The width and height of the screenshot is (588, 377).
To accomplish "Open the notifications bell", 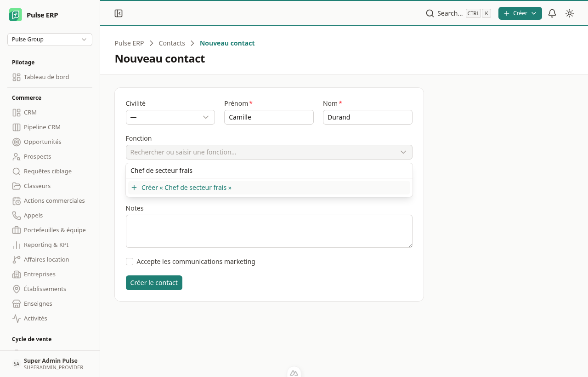I will (552, 13).
